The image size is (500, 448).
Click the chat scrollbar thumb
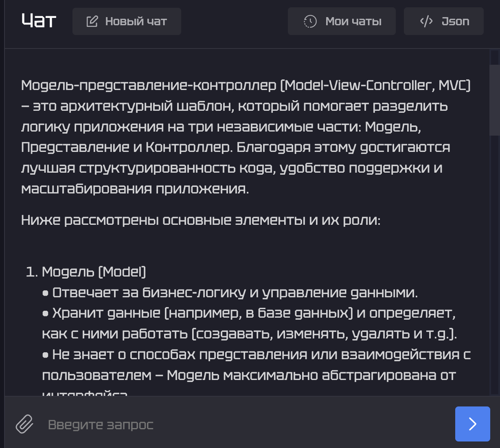(x=494, y=100)
